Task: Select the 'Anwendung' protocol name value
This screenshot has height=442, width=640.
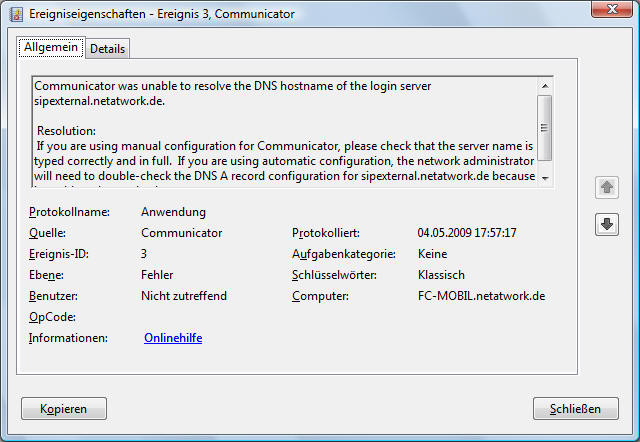Action: click(x=173, y=212)
